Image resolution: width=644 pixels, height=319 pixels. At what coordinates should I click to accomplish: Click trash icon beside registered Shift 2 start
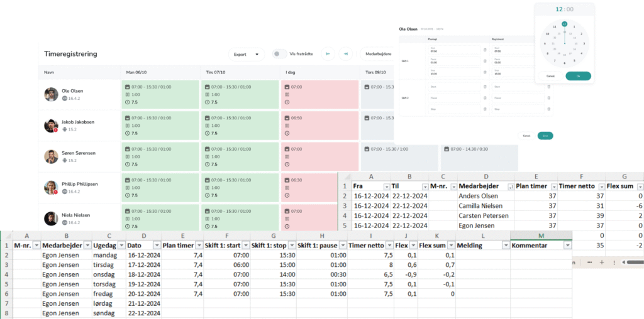pos(548,87)
